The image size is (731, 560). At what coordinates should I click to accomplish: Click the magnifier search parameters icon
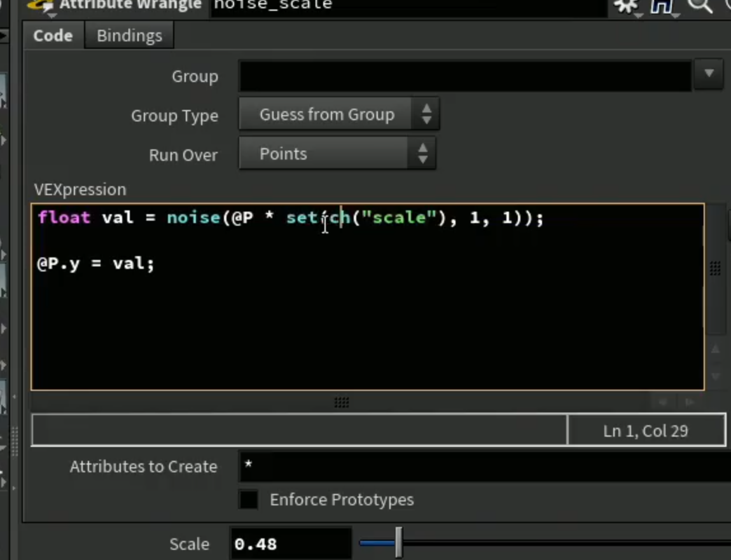pos(699,6)
